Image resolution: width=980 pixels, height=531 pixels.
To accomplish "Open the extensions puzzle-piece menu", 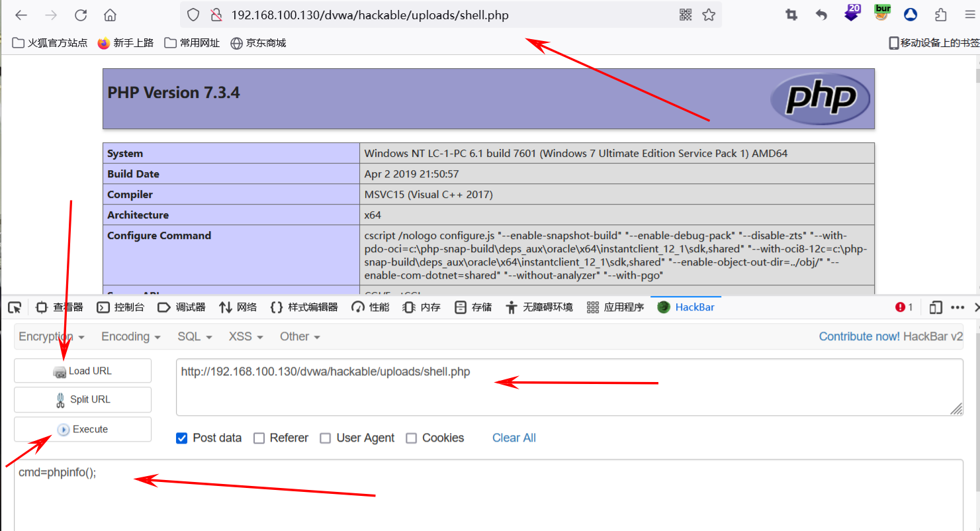I will (941, 15).
